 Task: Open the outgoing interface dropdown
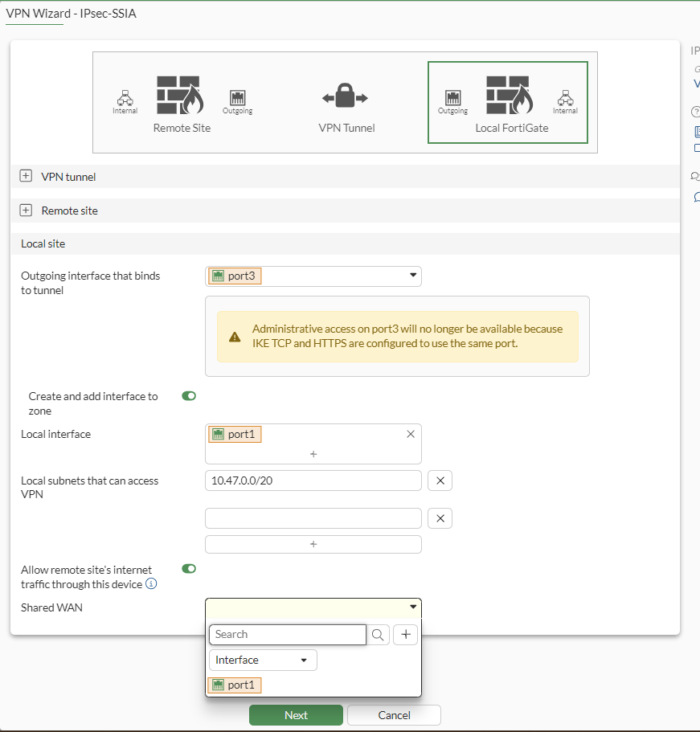point(313,276)
